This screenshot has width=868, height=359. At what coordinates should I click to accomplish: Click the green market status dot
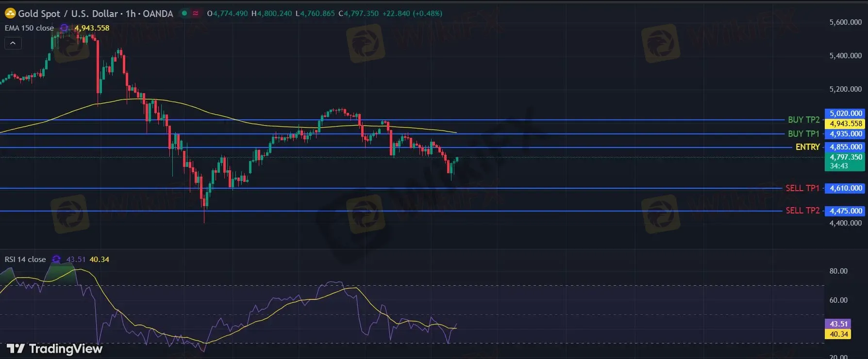click(x=184, y=14)
